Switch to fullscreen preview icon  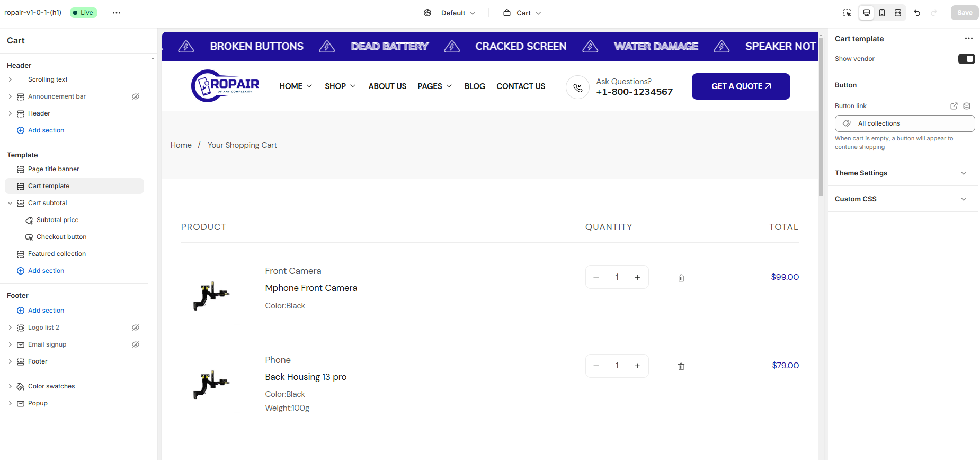click(898, 13)
